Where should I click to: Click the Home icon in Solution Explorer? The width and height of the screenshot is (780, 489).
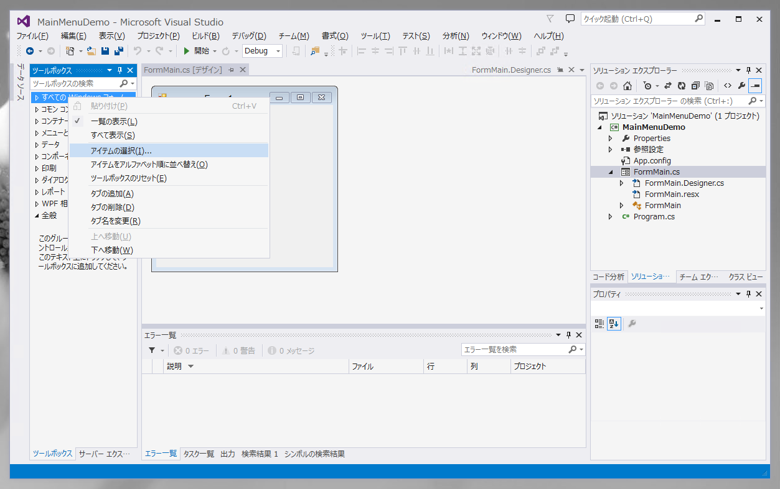coord(627,86)
